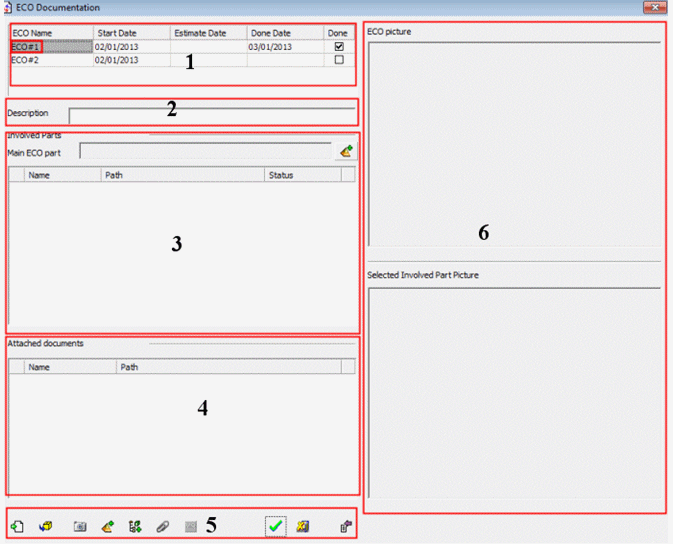This screenshot has height=544, width=673.
Task: Click the yellow cube parts icon
Action: pos(46,526)
